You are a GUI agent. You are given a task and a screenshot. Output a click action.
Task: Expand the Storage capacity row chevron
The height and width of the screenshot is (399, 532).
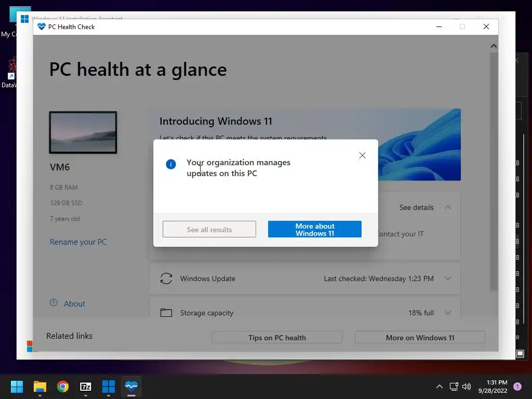(x=448, y=313)
